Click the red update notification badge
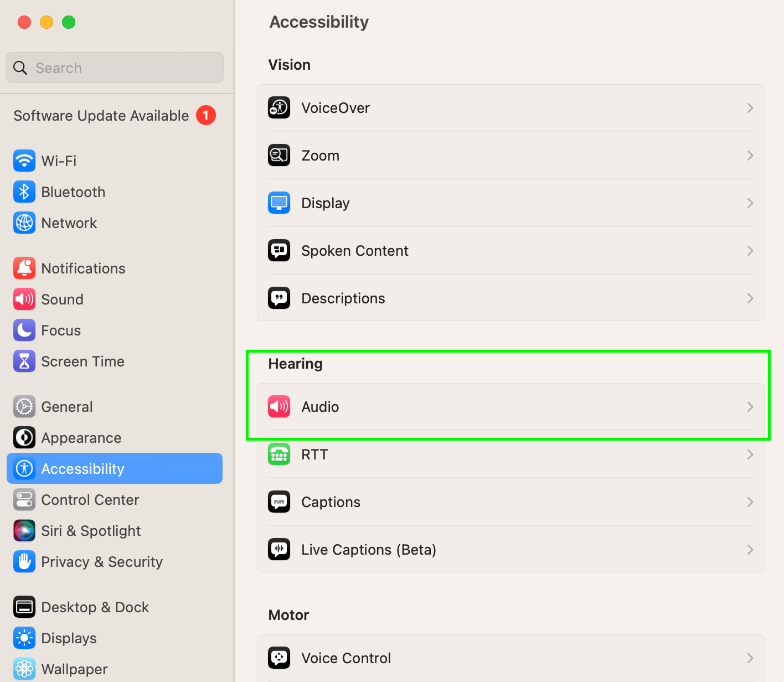This screenshot has height=682, width=784. [206, 116]
